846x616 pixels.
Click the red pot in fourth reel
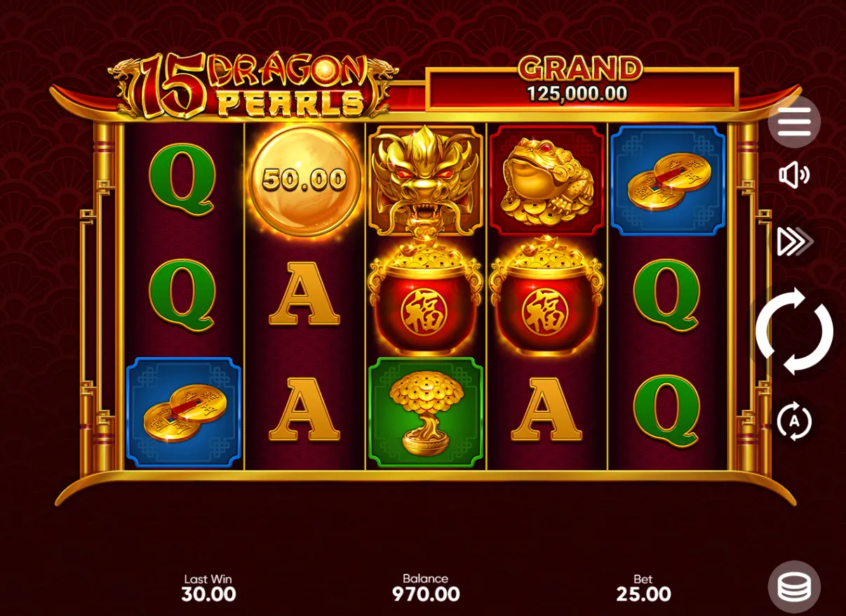(x=546, y=297)
